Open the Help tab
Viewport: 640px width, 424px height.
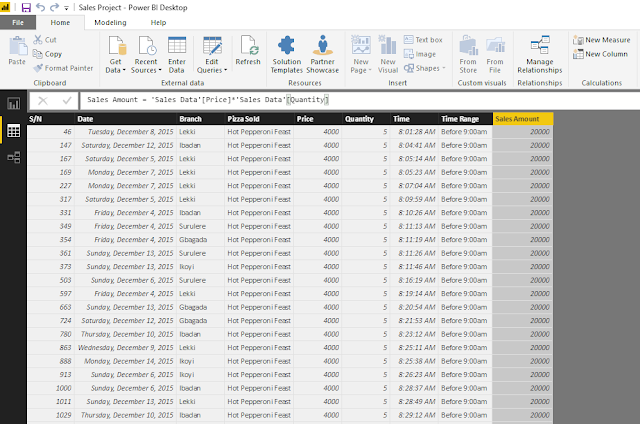coord(158,22)
